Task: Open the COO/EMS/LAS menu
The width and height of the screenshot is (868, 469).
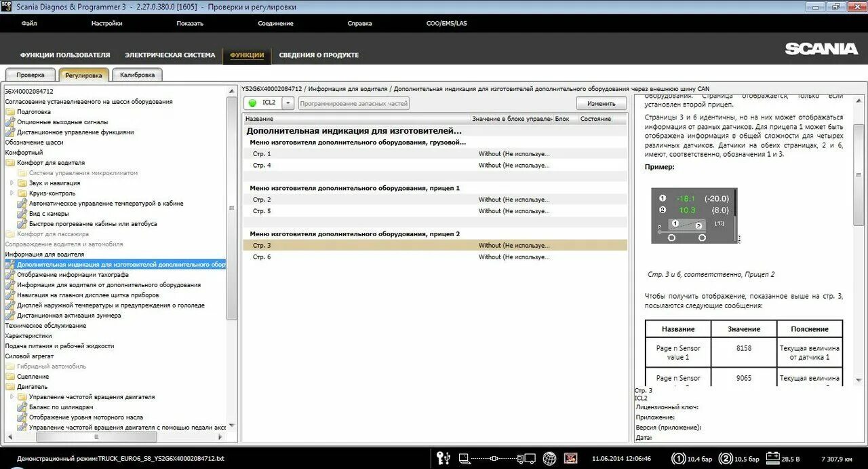Action: tap(446, 23)
